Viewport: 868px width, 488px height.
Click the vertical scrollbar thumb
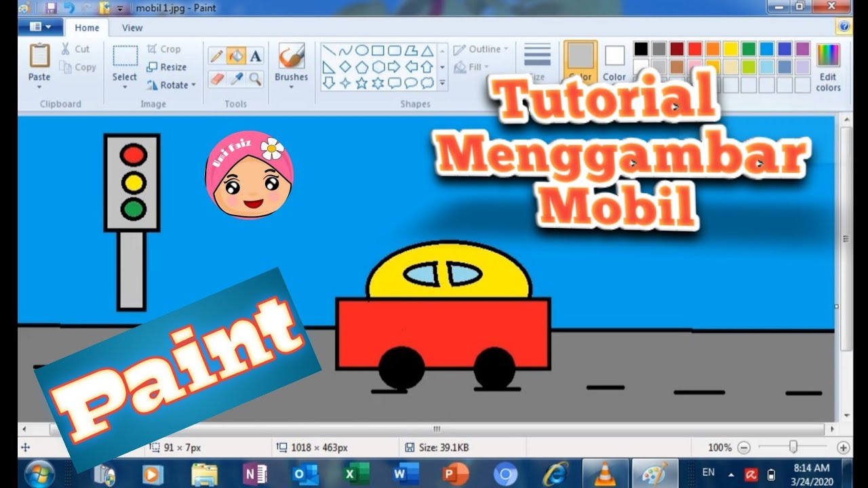tap(846, 239)
